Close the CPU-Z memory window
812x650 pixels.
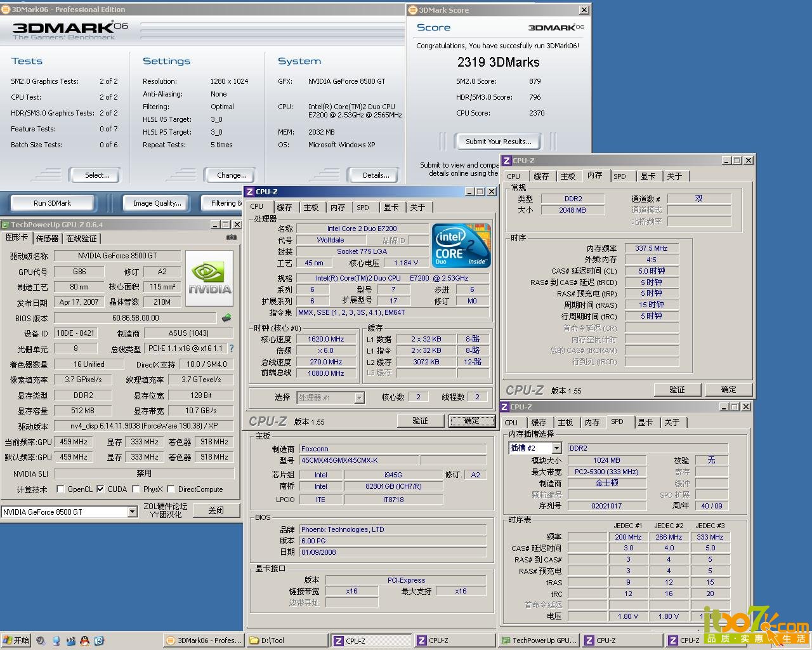click(x=749, y=161)
